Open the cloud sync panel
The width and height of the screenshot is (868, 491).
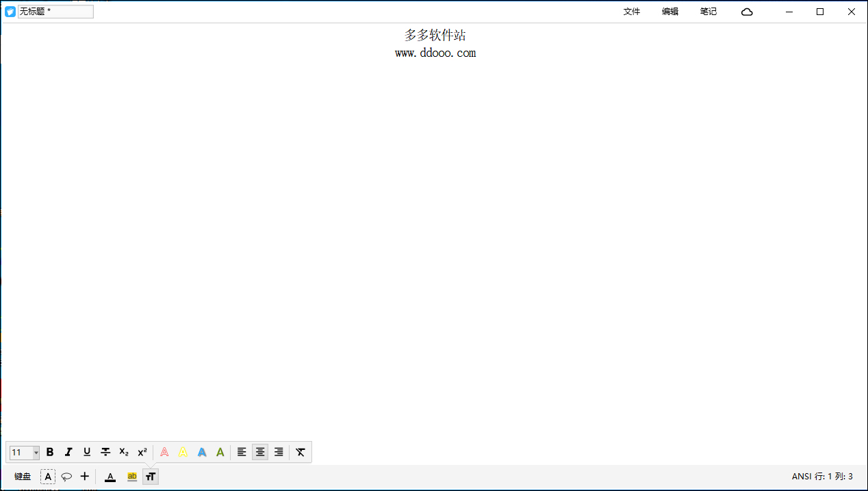pos(746,12)
